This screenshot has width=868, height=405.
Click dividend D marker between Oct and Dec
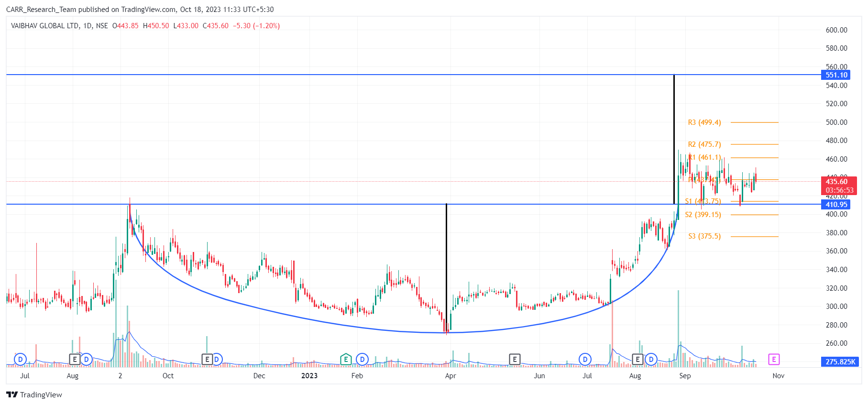(217, 359)
